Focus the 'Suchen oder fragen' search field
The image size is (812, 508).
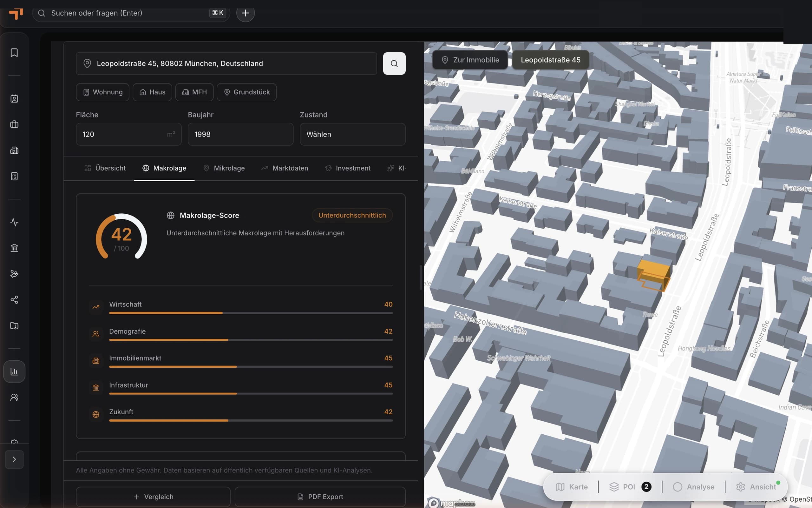point(131,13)
